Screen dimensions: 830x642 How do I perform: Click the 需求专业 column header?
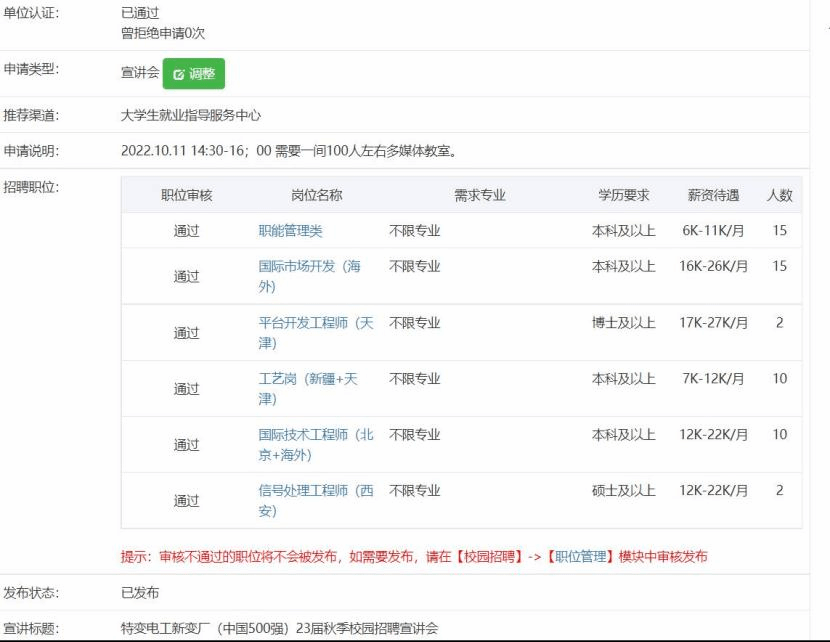coord(480,195)
